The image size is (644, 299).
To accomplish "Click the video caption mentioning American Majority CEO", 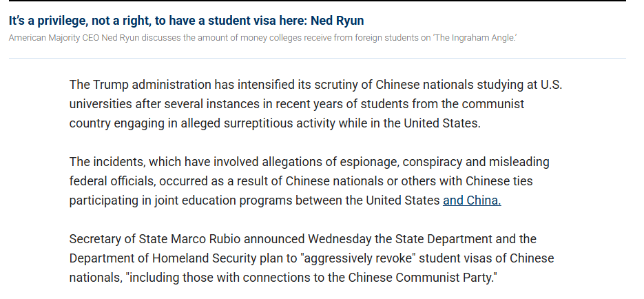I will (262, 37).
